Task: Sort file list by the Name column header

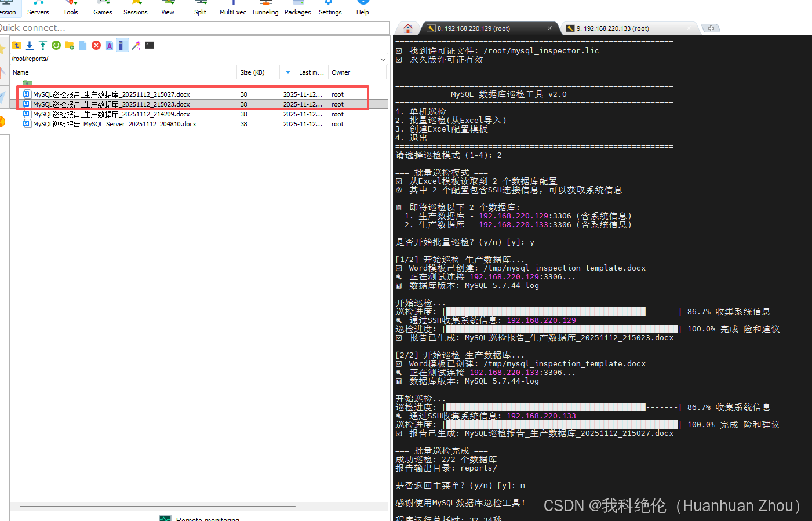Action: click(x=123, y=72)
